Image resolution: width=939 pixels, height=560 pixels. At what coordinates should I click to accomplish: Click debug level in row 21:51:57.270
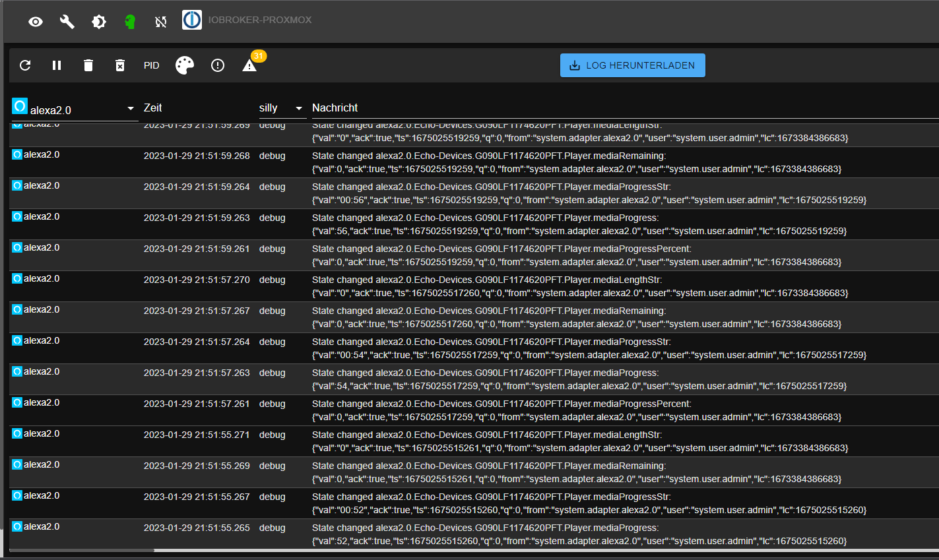[273, 280]
